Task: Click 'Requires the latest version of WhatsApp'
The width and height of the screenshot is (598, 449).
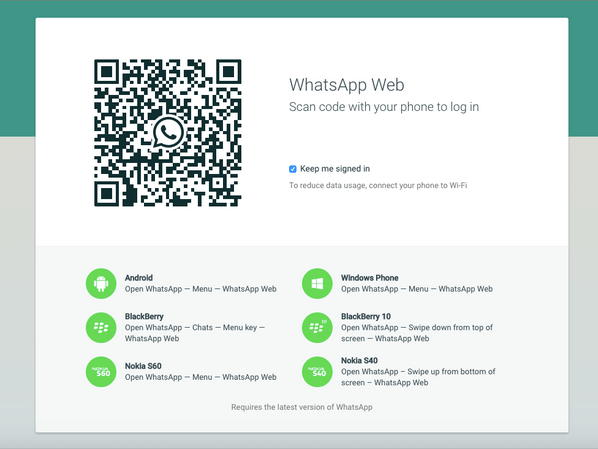Action: click(302, 407)
